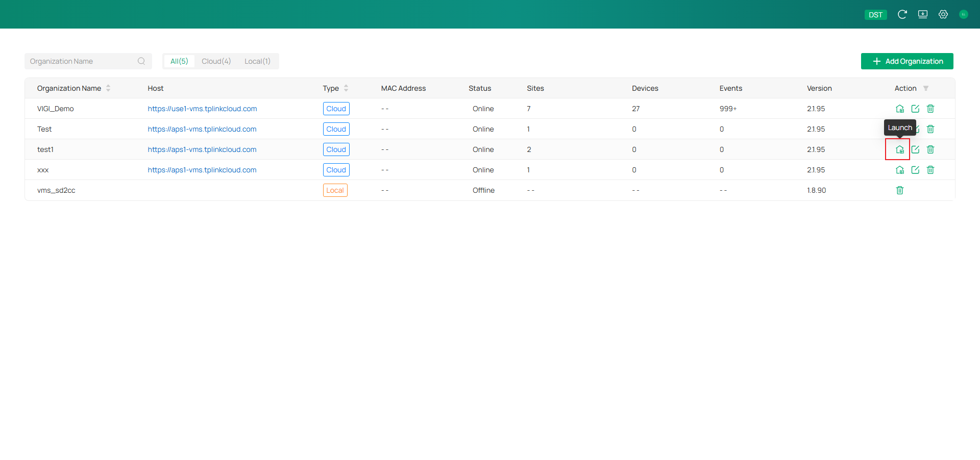Click the search magnifier icon
The height and width of the screenshot is (460, 980).
(141, 61)
